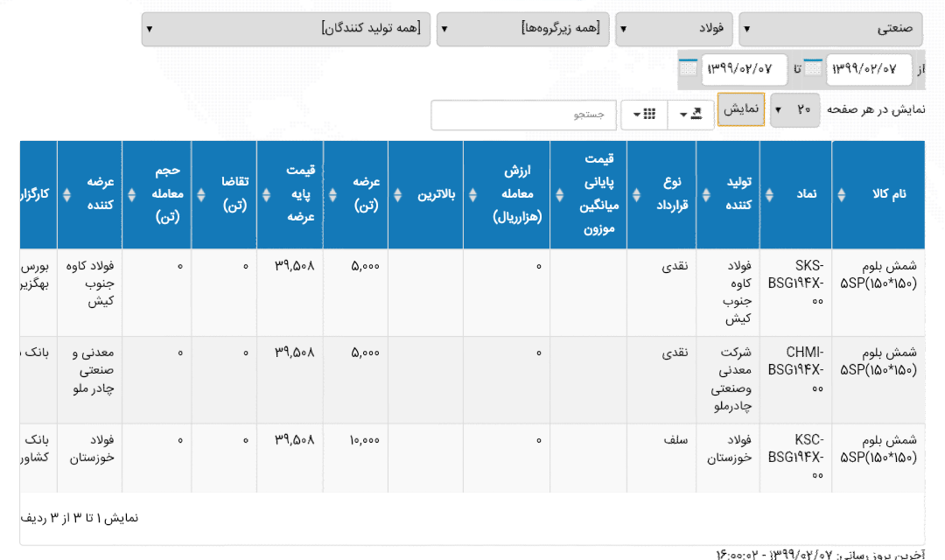Click شمش بلوم in the KSC row
Screen dimensions: 945x560
point(890,440)
